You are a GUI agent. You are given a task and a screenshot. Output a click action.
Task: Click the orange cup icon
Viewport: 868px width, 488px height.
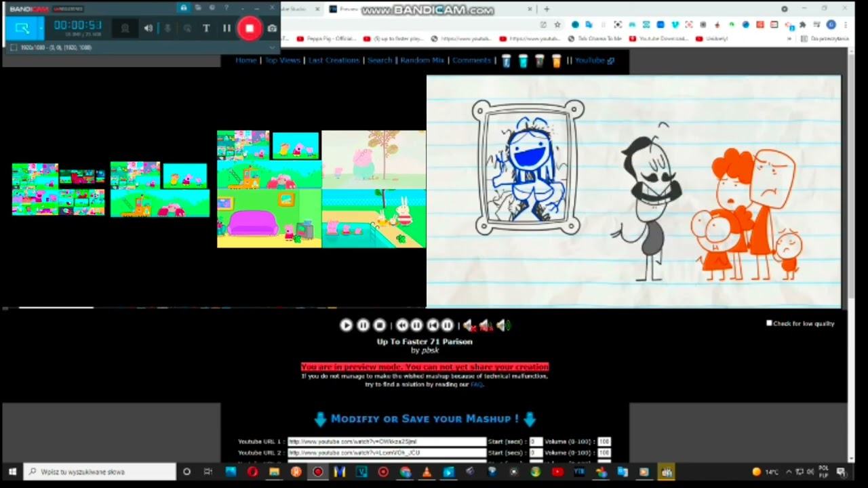tap(556, 61)
